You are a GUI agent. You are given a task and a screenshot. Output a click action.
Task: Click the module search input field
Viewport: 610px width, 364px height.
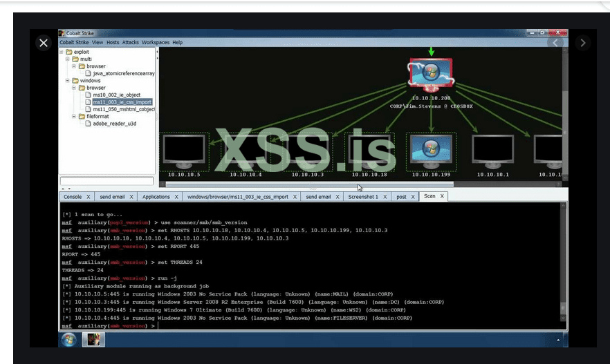[x=107, y=181]
